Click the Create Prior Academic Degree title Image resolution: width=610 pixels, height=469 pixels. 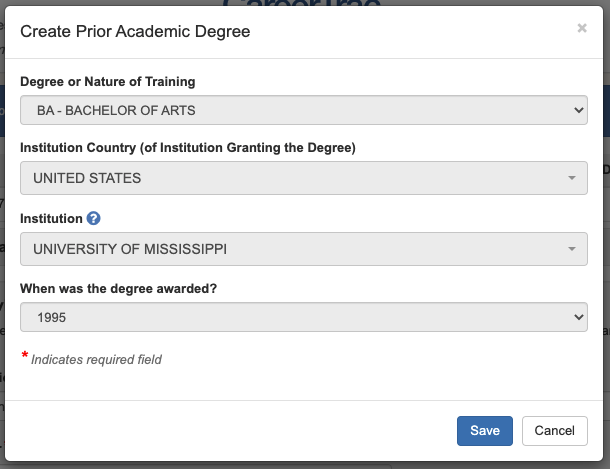click(x=135, y=32)
